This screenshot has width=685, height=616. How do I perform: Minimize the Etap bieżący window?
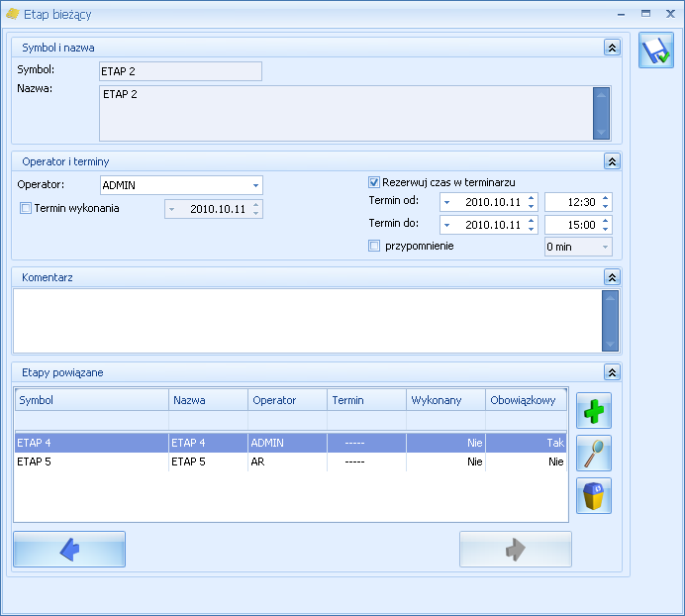pos(621,15)
